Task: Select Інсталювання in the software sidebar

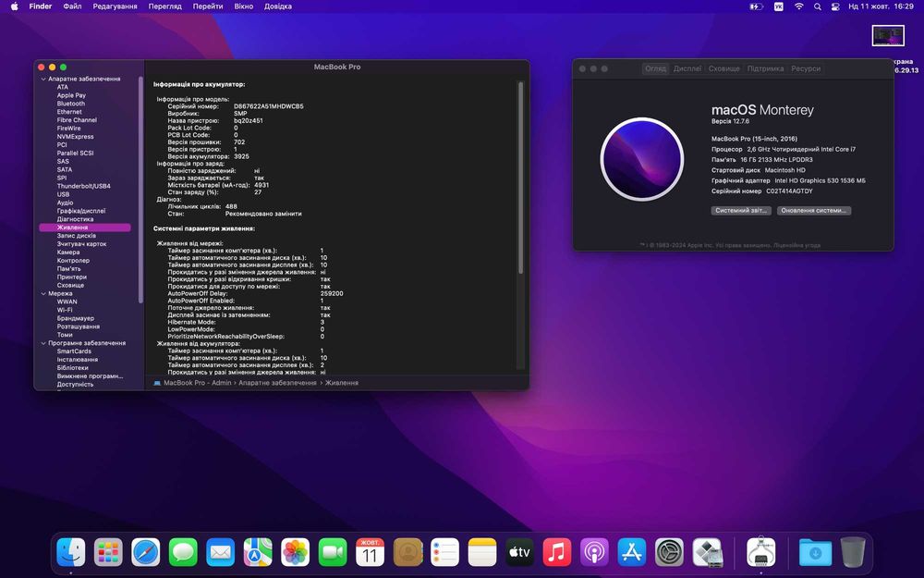Action: (x=78, y=359)
